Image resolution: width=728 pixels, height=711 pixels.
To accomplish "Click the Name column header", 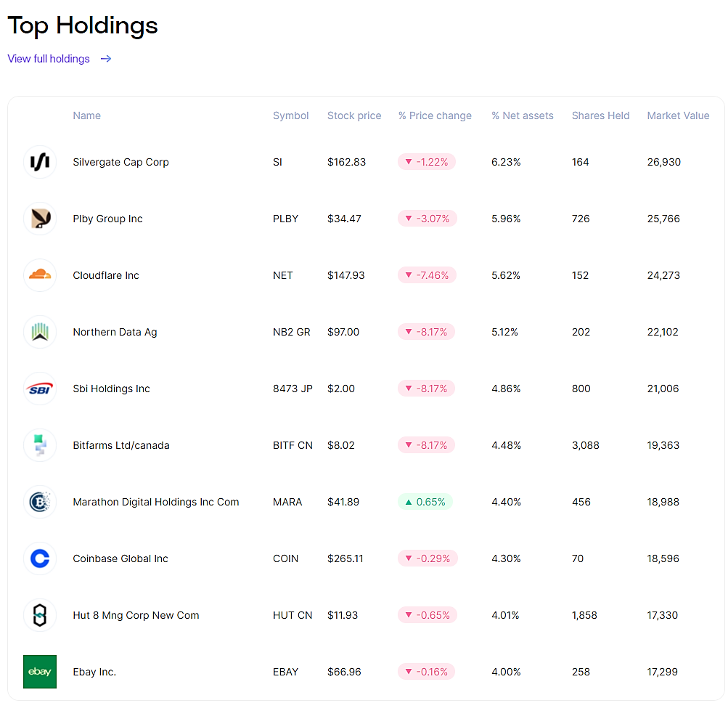I will pos(87,115).
